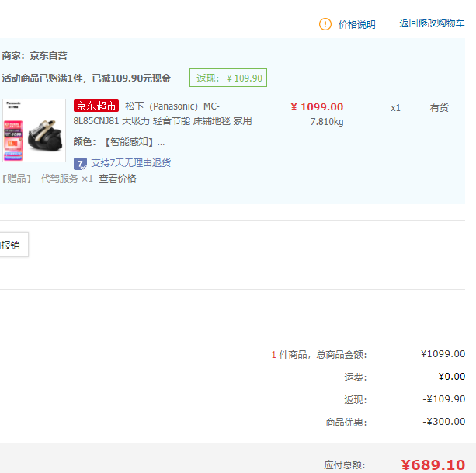Viewport: 476px width, 473px height.
Task: Select the 应付总额 label
Action: pyautogui.click(x=345, y=464)
